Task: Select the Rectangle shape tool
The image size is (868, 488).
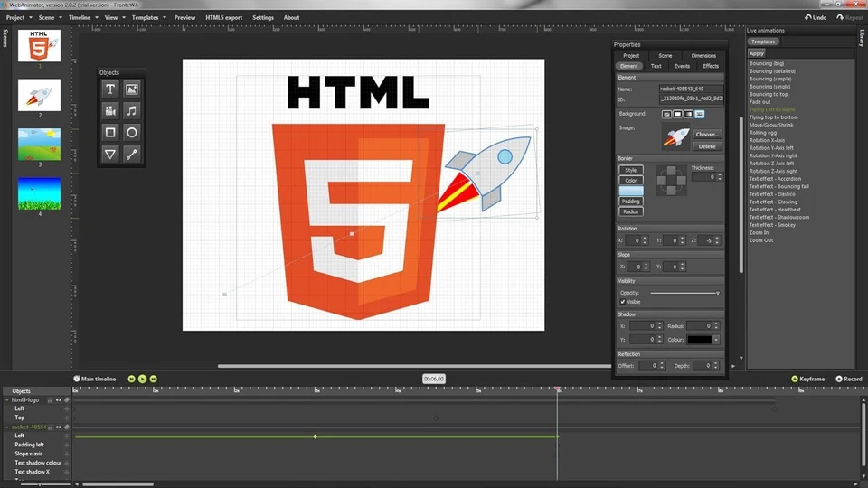Action: [x=110, y=132]
